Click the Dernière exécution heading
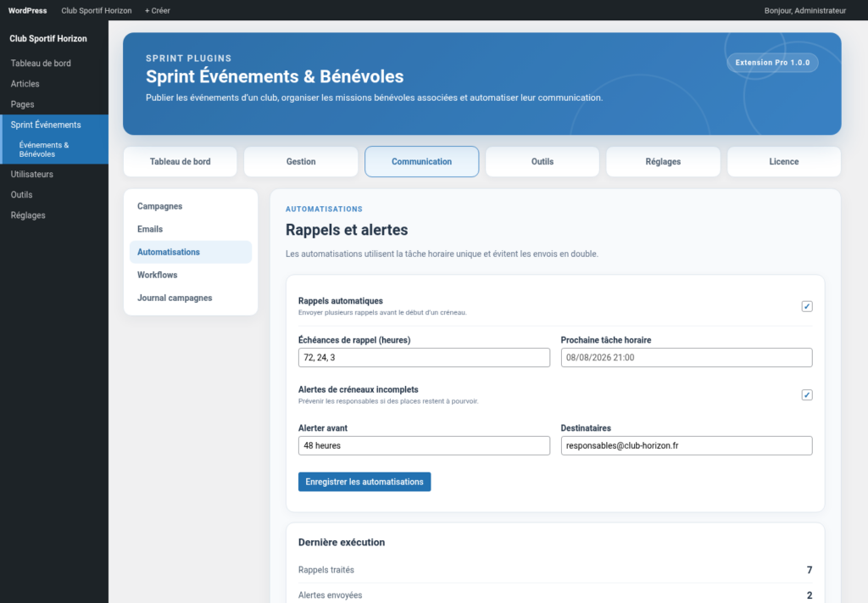 pos(342,542)
